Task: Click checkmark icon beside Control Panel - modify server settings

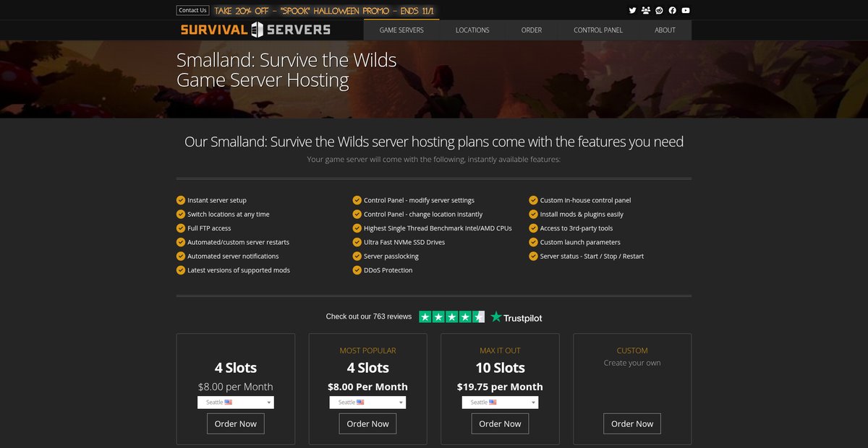Action: [357, 200]
